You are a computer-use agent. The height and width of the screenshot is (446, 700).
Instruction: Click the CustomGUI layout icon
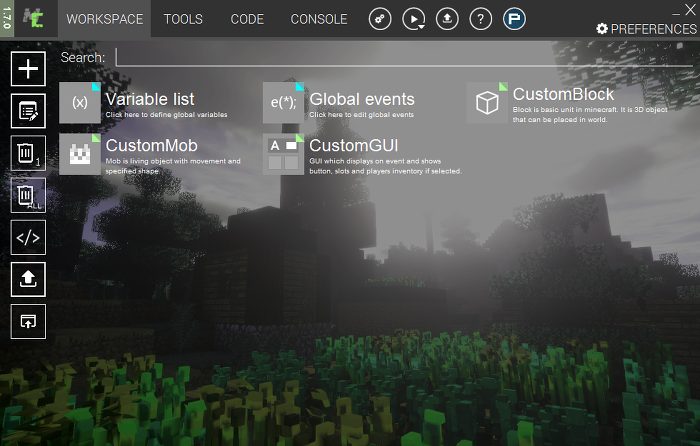click(283, 154)
